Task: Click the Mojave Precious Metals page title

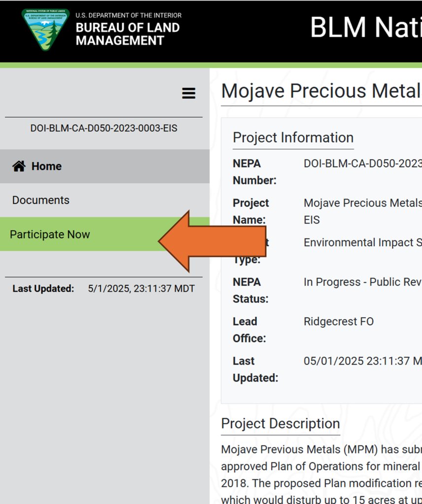Action: [321, 91]
